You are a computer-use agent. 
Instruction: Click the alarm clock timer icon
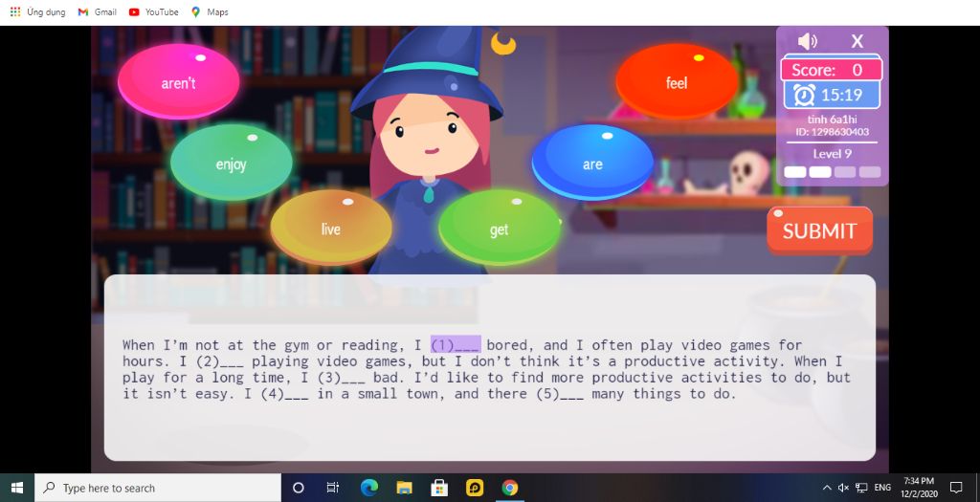(x=804, y=95)
